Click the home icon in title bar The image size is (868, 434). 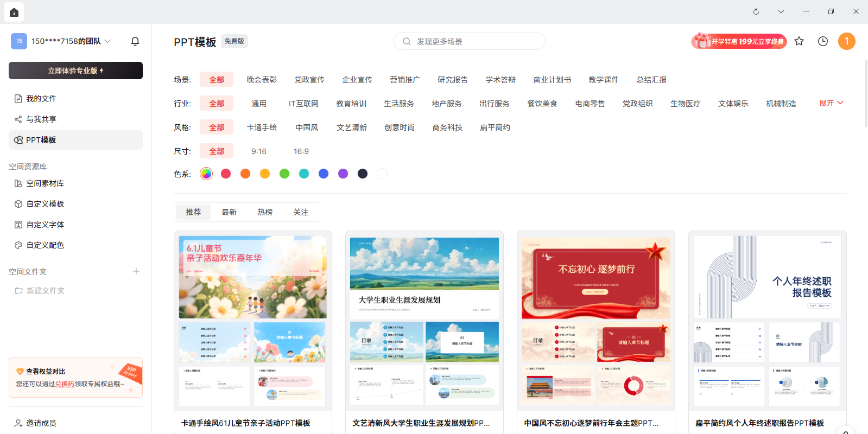click(x=14, y=12)
